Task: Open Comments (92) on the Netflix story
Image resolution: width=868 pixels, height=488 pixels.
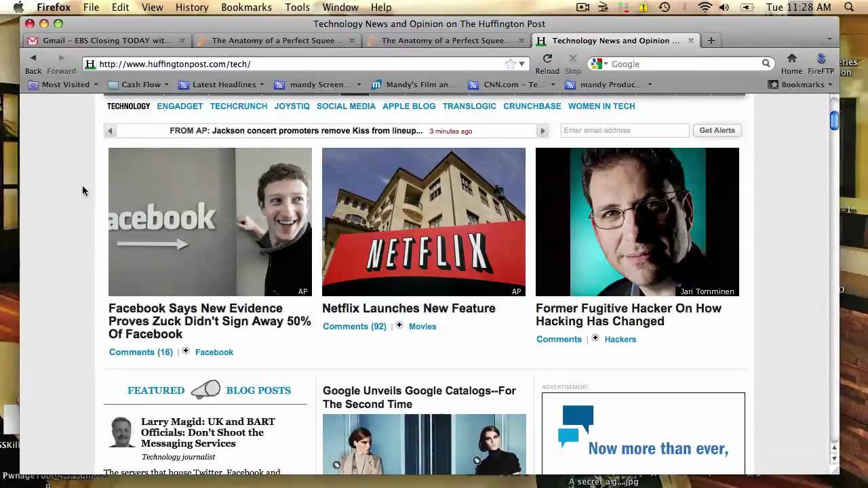Action: tap(355, 326)
